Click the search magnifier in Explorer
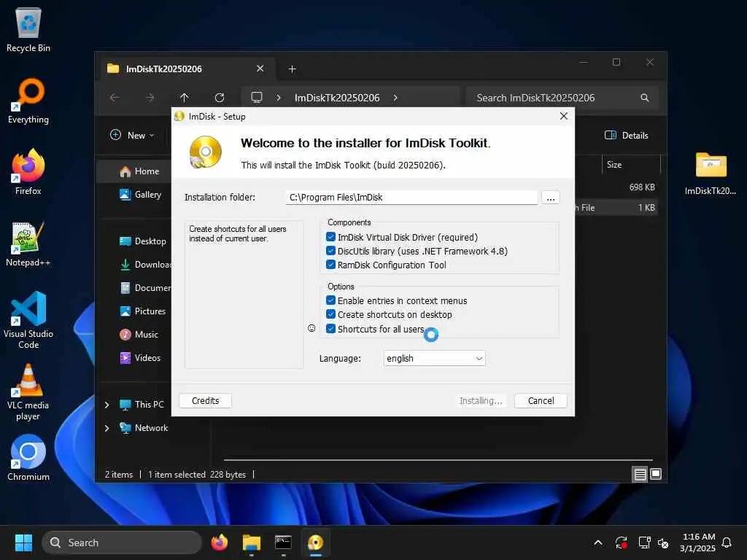This screenshot has width=747, height=560. click(645, 98)
